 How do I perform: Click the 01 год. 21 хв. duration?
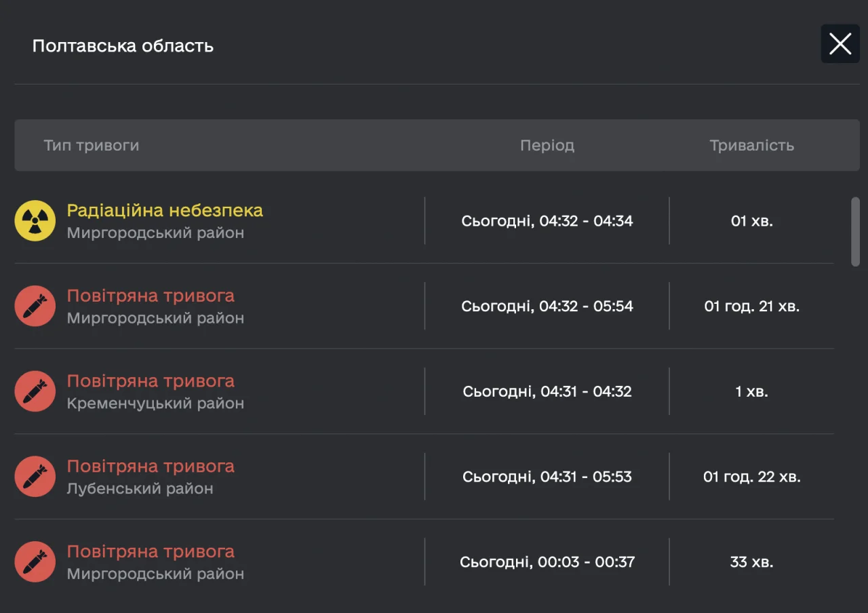(751, 306)
